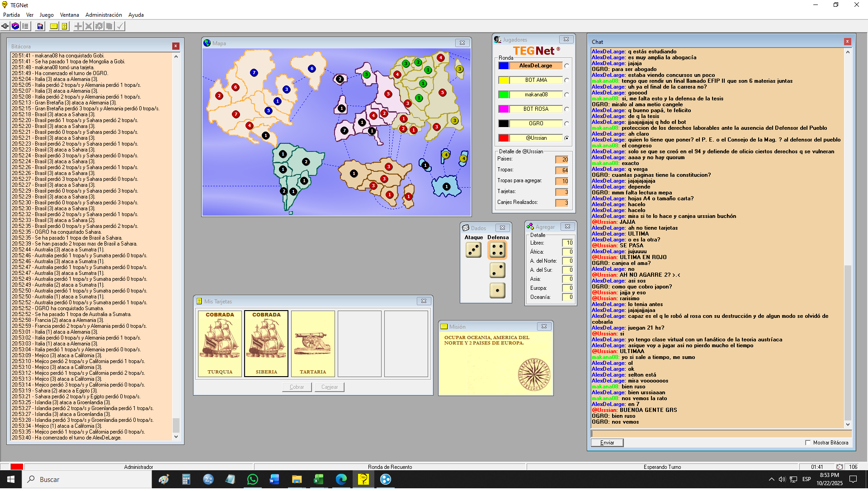The height and width of the screenshot is (491, 868).
Task: Click the grey checkmark end-turn icon
Action: 120,26
